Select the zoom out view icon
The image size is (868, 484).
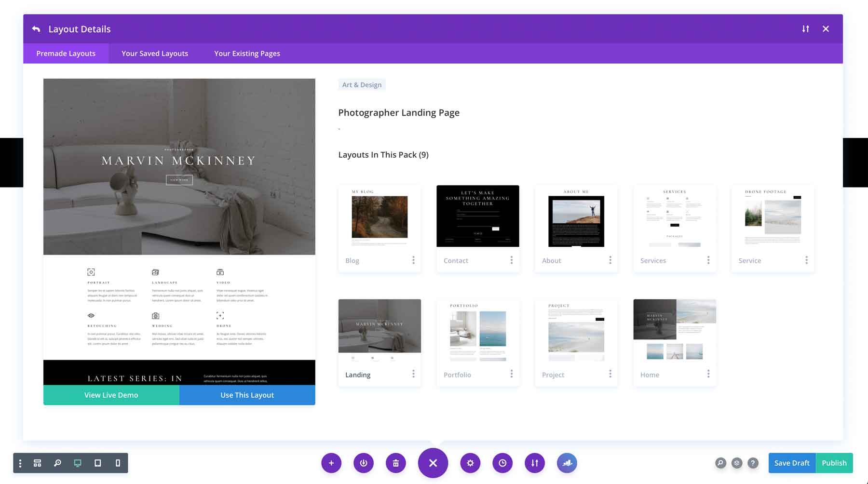[x=58, y=463]
